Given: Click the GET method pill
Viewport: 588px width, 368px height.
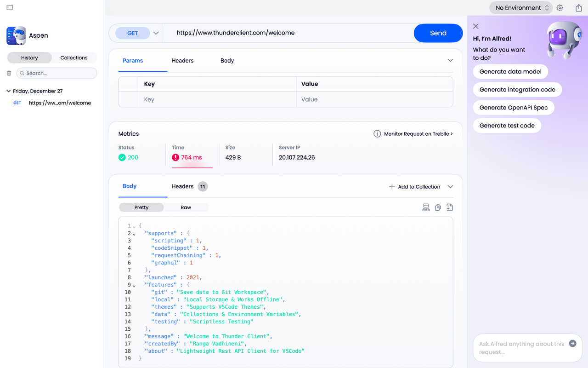Looking at the screenshot, I should pyautogui.click(x=133, y=33).
